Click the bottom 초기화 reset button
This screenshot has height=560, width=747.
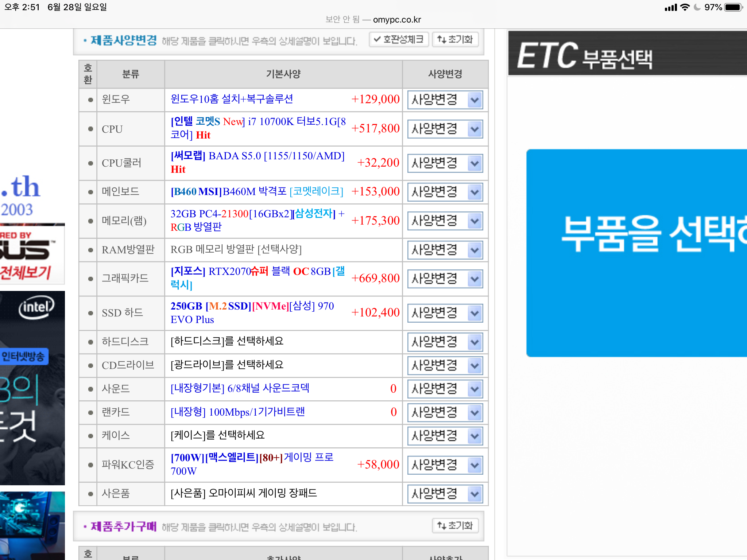[x=455, y=525]
